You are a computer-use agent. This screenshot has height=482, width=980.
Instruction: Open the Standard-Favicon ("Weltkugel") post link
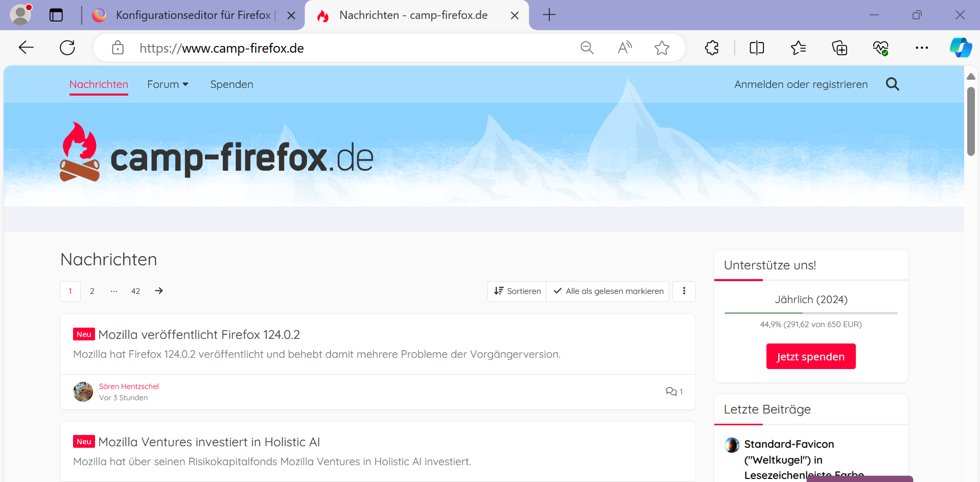[804, 460]
